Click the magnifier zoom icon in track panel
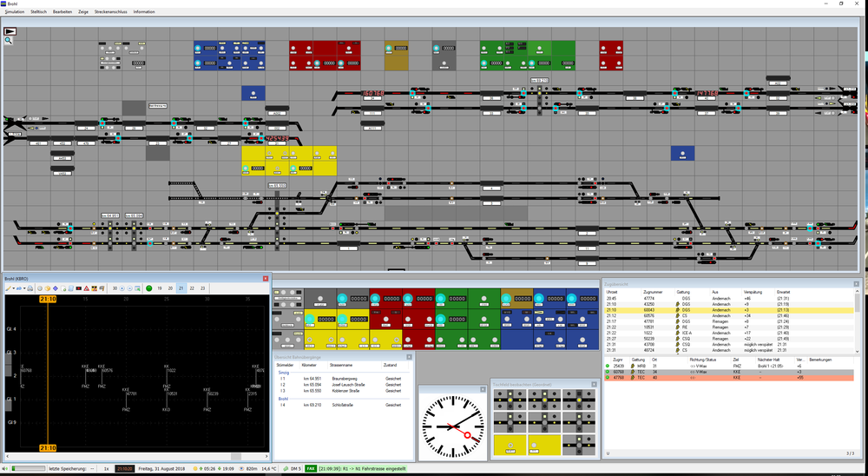 (9, 41)
